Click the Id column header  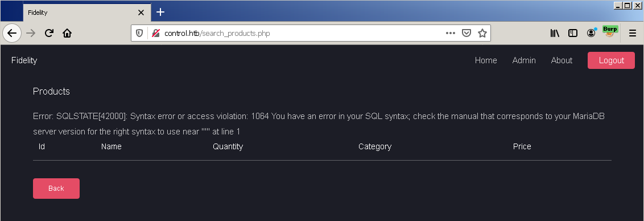(x=42, y=146)
